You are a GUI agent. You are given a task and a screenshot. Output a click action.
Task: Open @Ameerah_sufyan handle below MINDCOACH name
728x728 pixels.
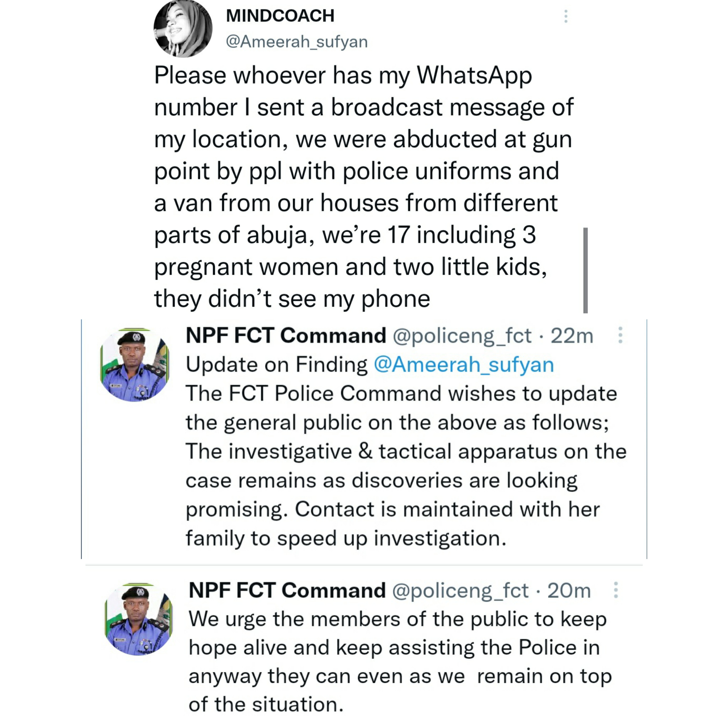tap(297, 41)
